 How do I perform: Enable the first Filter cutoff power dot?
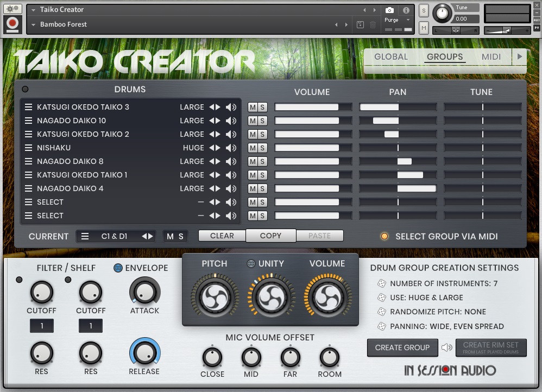click(x=19, y=280)
